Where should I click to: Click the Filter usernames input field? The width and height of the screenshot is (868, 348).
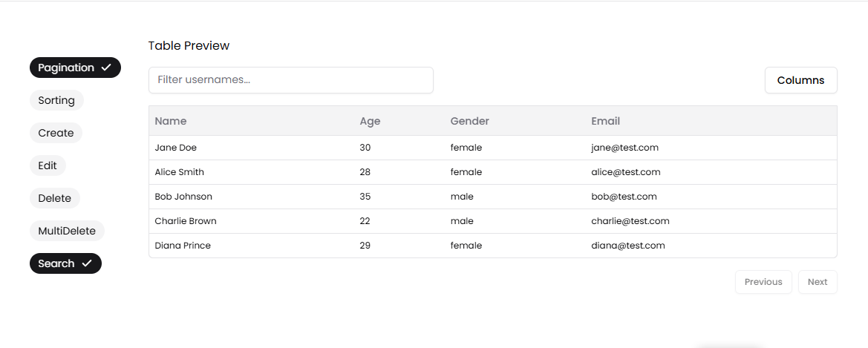[x=290, y=80]
